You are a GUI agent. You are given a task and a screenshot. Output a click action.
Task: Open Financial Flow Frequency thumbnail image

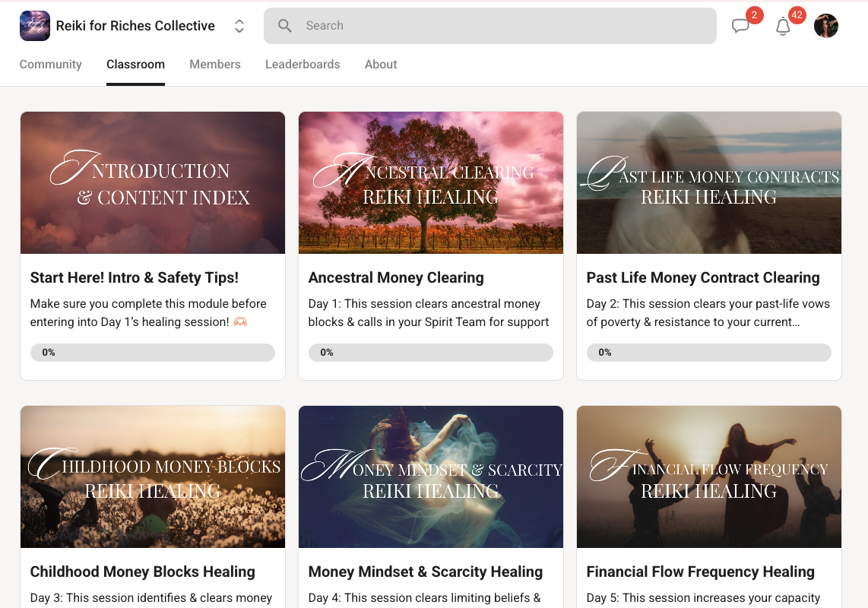709,477
